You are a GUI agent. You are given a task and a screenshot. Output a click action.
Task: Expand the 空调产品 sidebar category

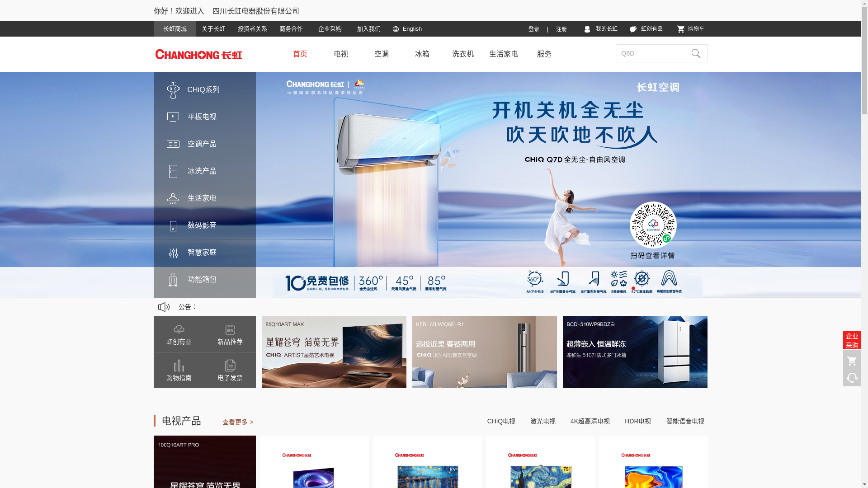(x=202, y=144)
